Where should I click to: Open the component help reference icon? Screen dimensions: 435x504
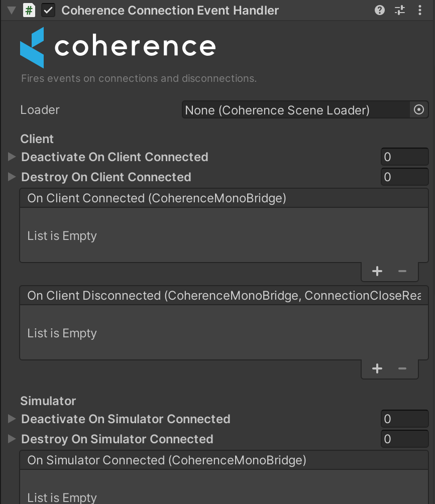click(380, 10)
